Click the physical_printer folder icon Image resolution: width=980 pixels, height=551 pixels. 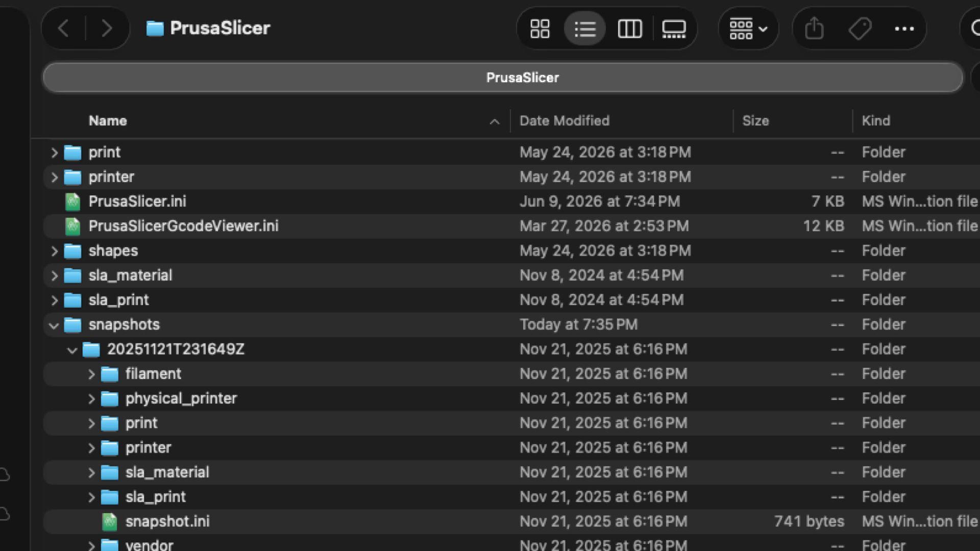click(110, 398)
